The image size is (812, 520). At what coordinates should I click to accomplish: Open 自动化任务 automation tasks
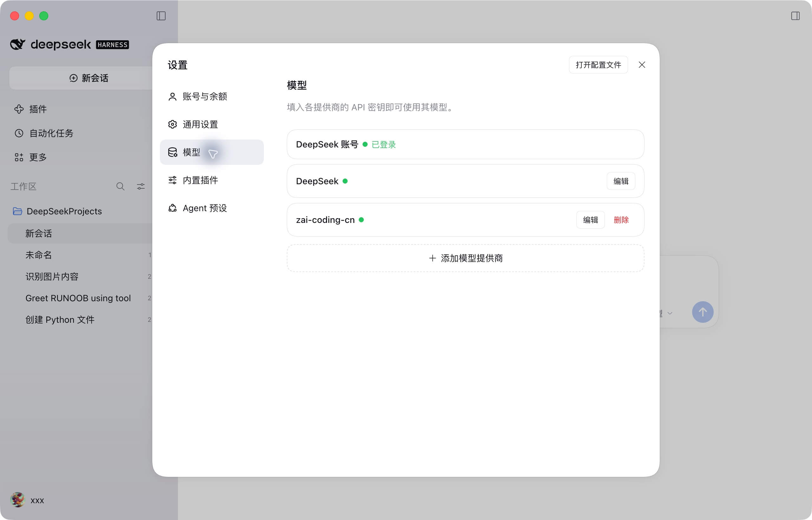[44, 133]
